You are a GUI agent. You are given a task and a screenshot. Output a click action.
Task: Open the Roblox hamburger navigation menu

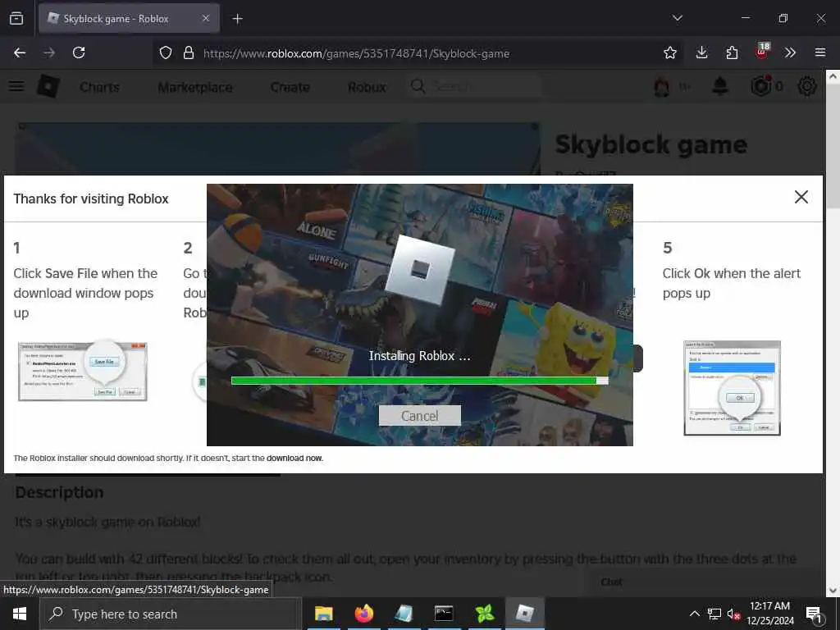(16, 86)
